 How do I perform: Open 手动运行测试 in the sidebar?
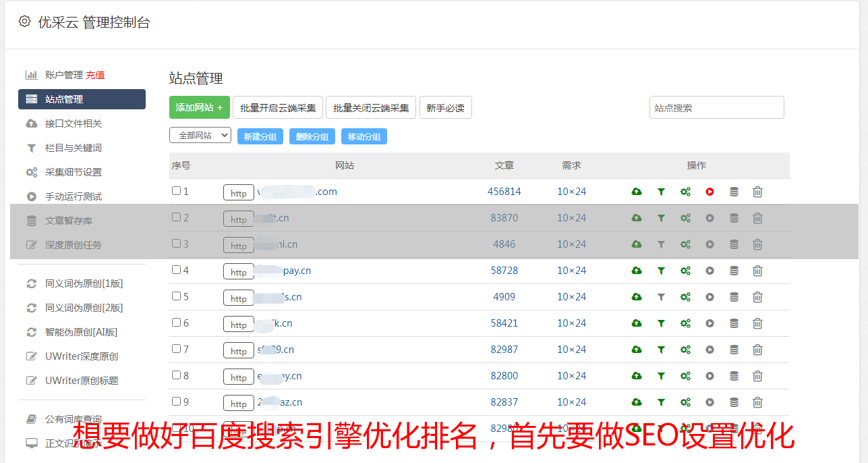point(73,196)
